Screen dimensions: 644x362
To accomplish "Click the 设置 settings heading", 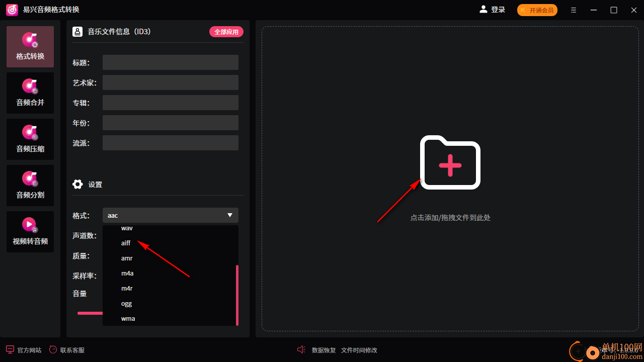I will click(95, 185).
